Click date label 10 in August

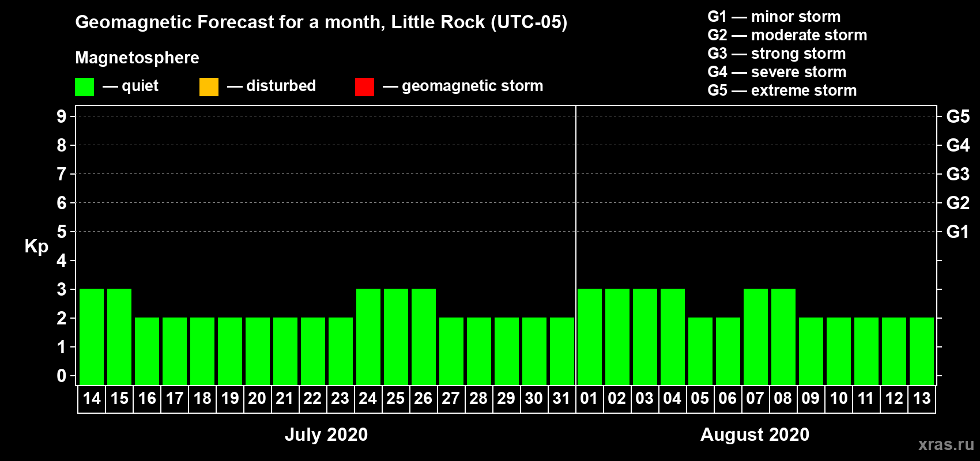click(x=838, y=399)
